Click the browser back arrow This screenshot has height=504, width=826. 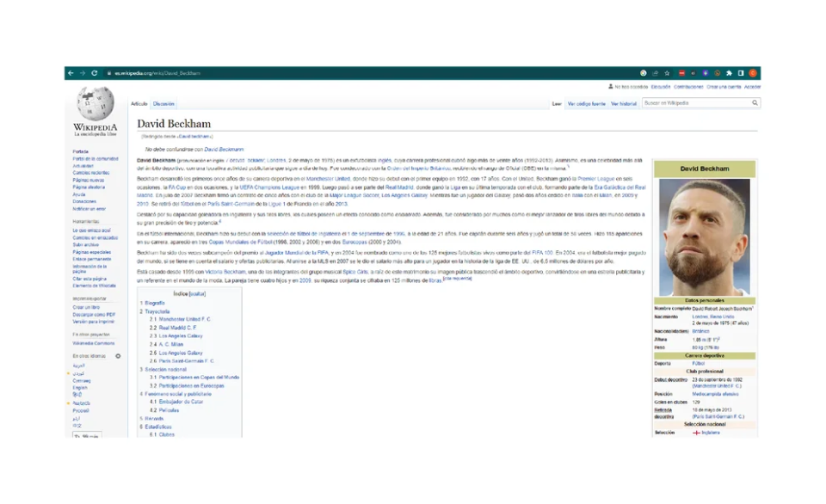point(71,73)
